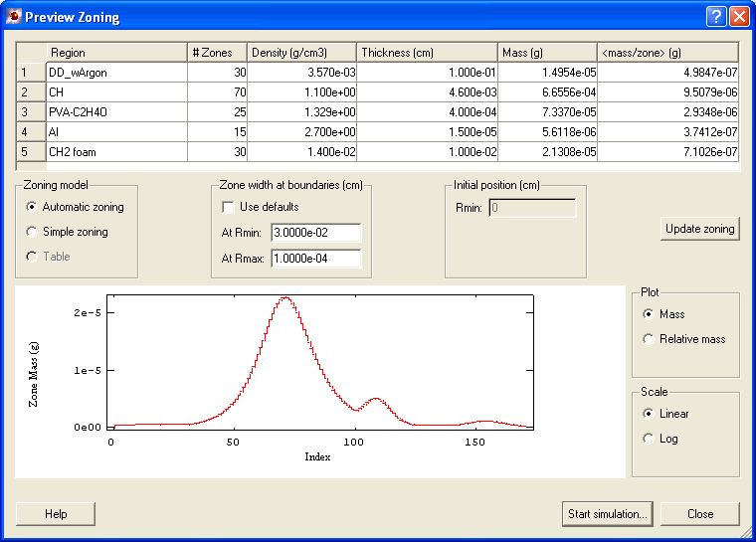Viewport: 756px width, 542px height.
Task: Select Simple zoning radio button
Action: (x=33, y=232)
